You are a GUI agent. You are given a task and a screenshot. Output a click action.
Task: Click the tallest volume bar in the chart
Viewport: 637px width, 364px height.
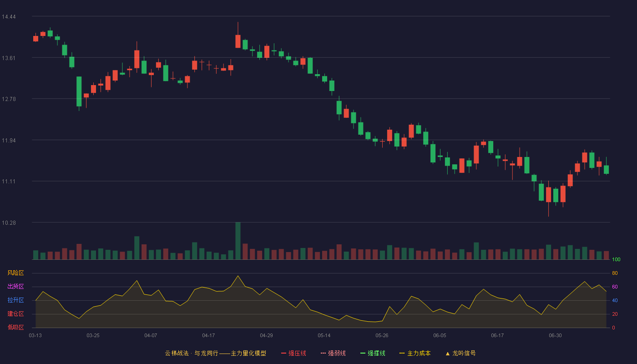[x=238, y=241]
